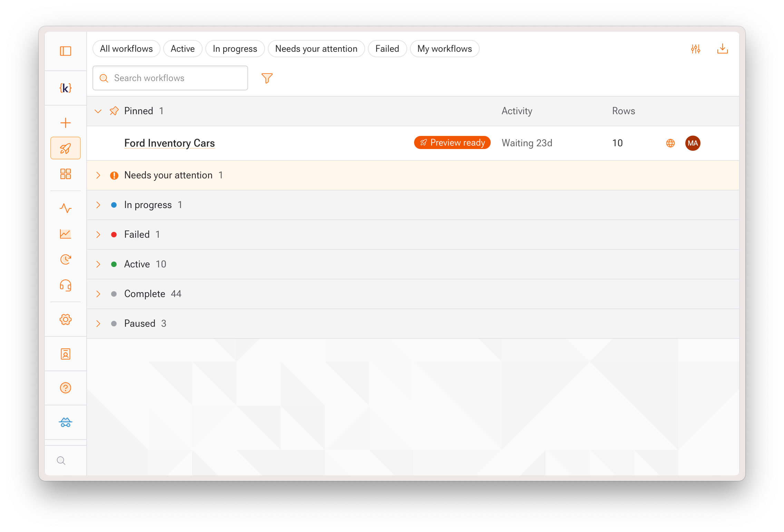Open the {k} logo home

[x=65, y=88]
